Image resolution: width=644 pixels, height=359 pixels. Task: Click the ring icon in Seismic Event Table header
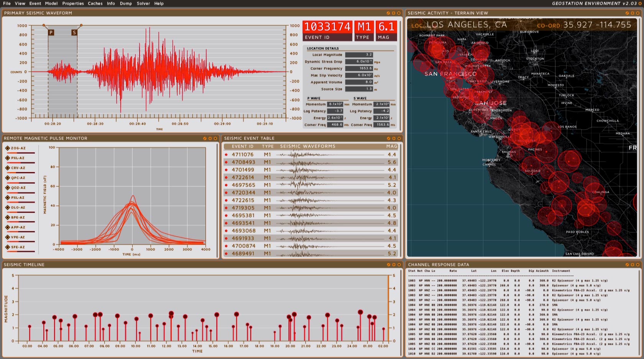399,138
